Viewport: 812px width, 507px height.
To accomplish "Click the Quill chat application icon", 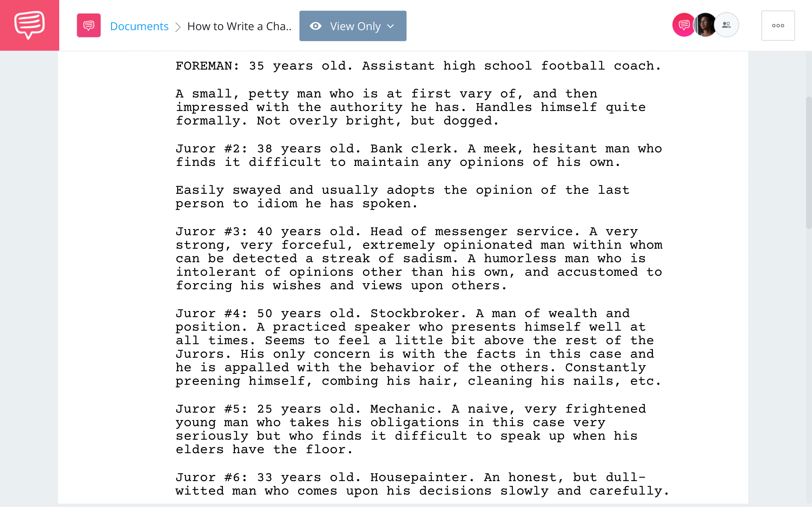I will pos(29,25).
